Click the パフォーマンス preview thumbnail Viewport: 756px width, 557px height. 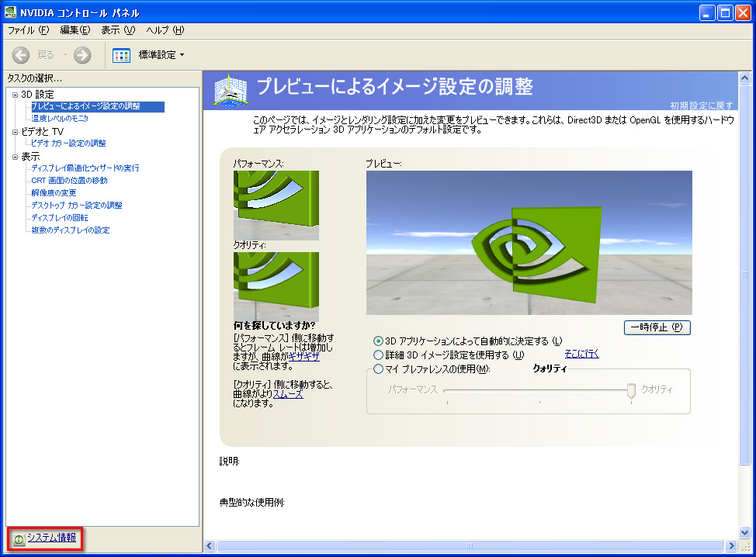click(276, 206)
